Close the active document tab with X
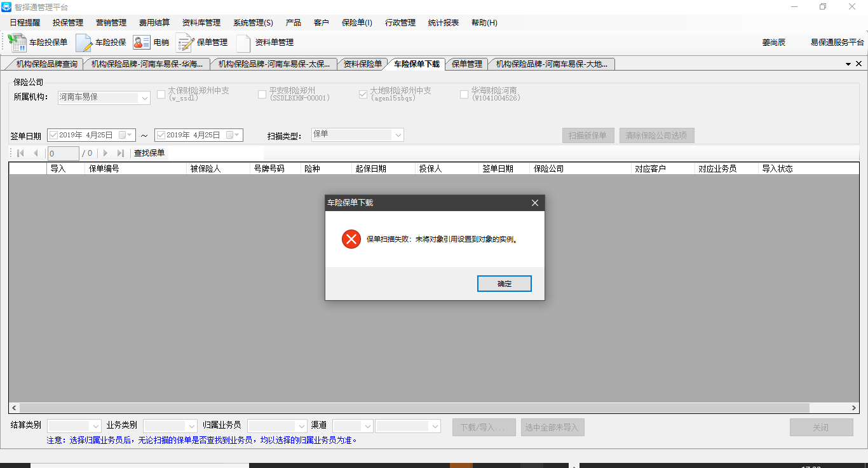 tap(859, 64)
